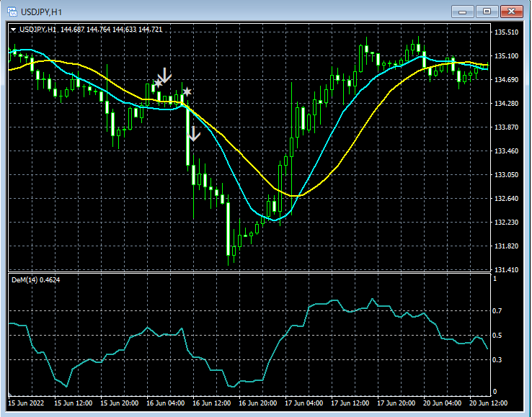Select the down arrow beside the large falling candle

click(x=194, y=133)
